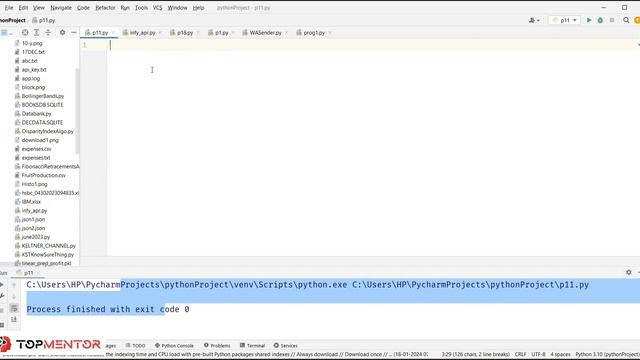Open the Problems tool window
The height and width of the screenshot is (360, 640).
click(217, 345)
